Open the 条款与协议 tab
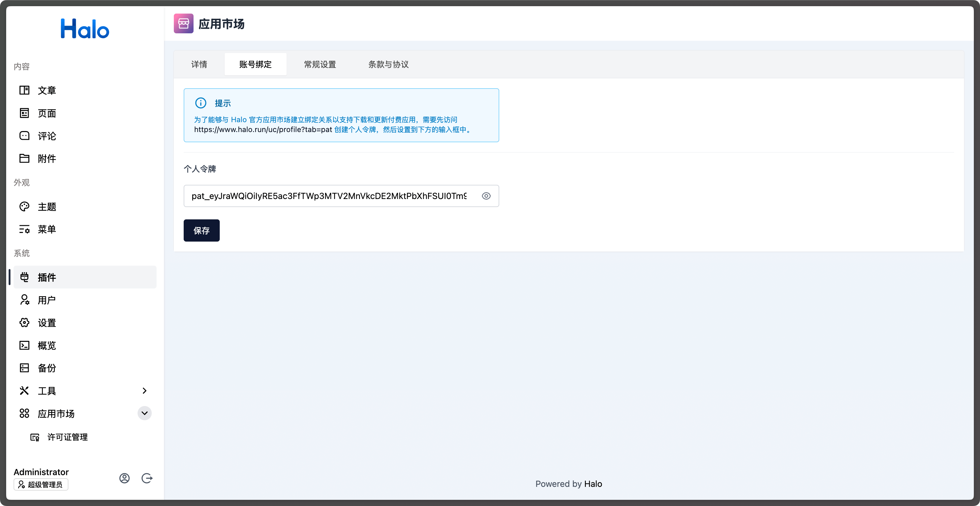Viewport: 980px width, 506px height. point(388,64)
